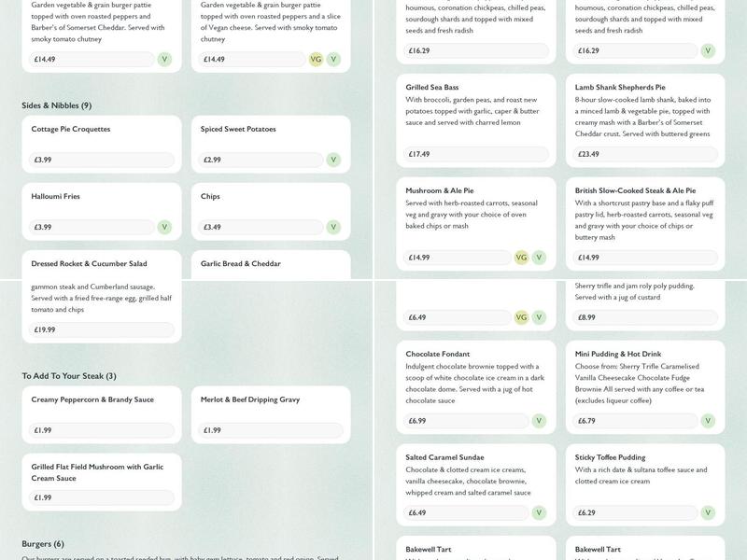Image resolution: width=747 pixels, height=560 pixels.
Task: Click the £19.99 price bar
Action: [x=102, y=329]
